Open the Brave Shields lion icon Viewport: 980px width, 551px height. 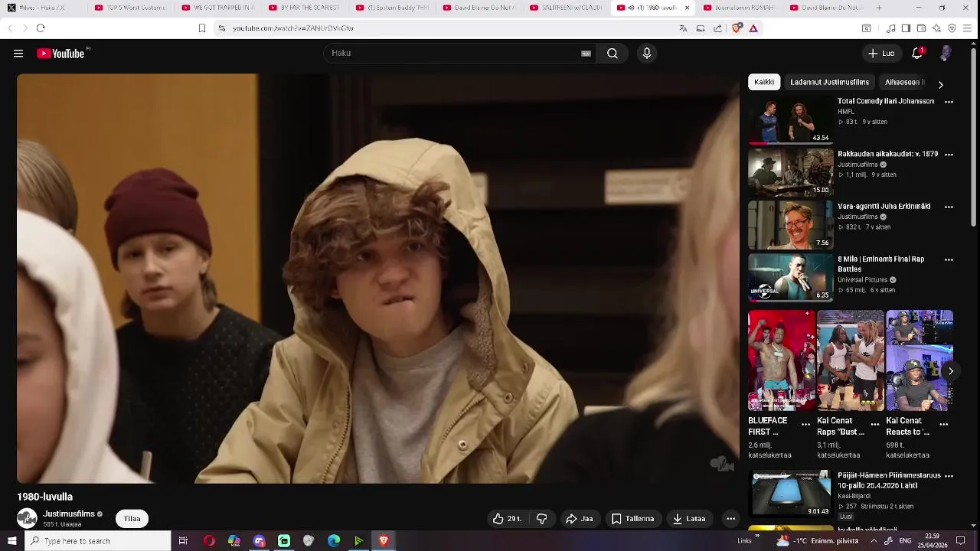(737, 28)
